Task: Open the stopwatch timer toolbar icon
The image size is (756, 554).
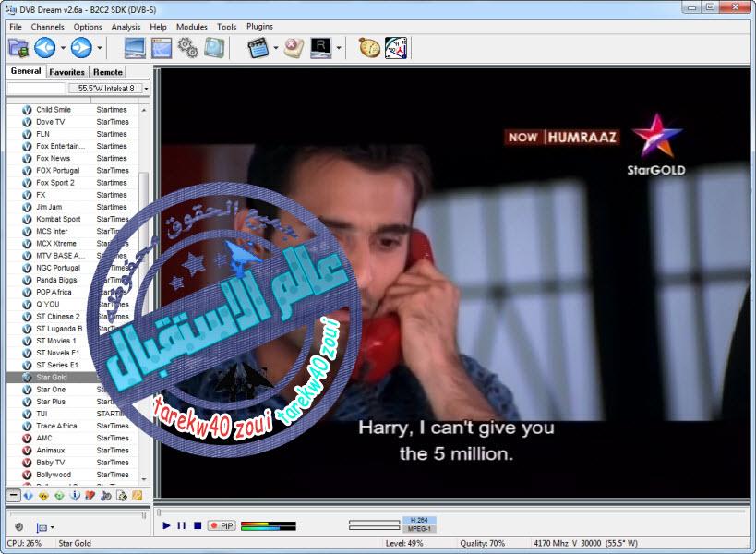Action: [x=369, y=48]
